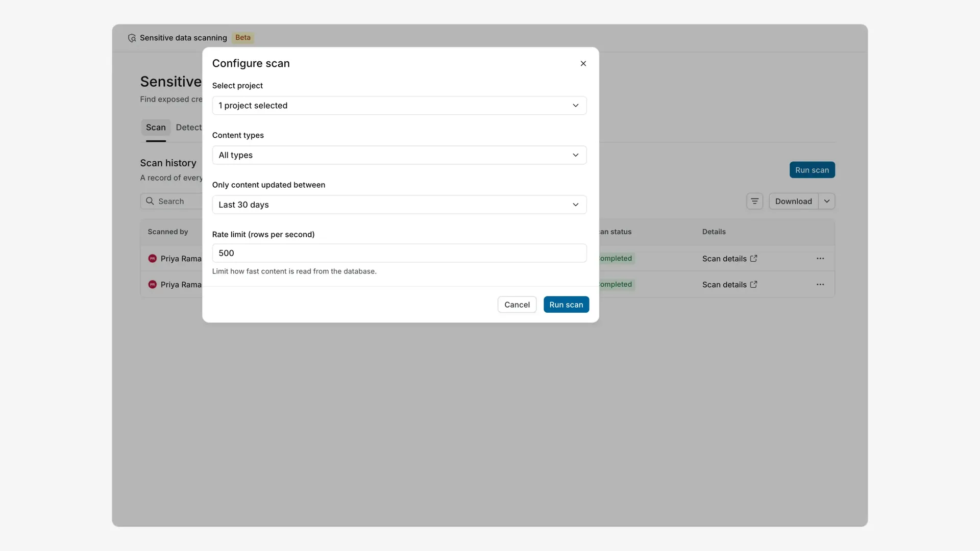The height and width of the screenshot is (551, 980).
Task: Click the Sensitive data scanning shield icon
Action: pos(132,38)
